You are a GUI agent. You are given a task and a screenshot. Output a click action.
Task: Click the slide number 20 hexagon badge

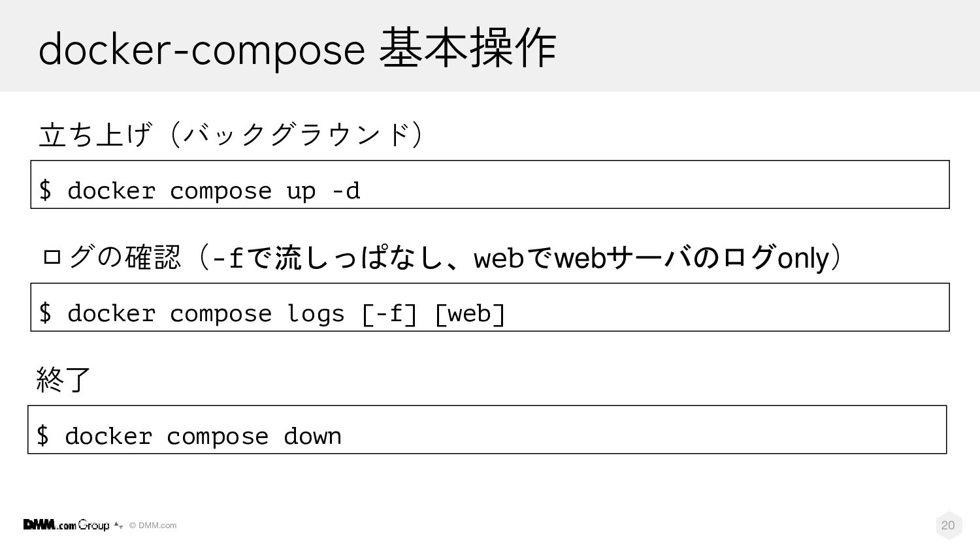[x=948, y=525]
